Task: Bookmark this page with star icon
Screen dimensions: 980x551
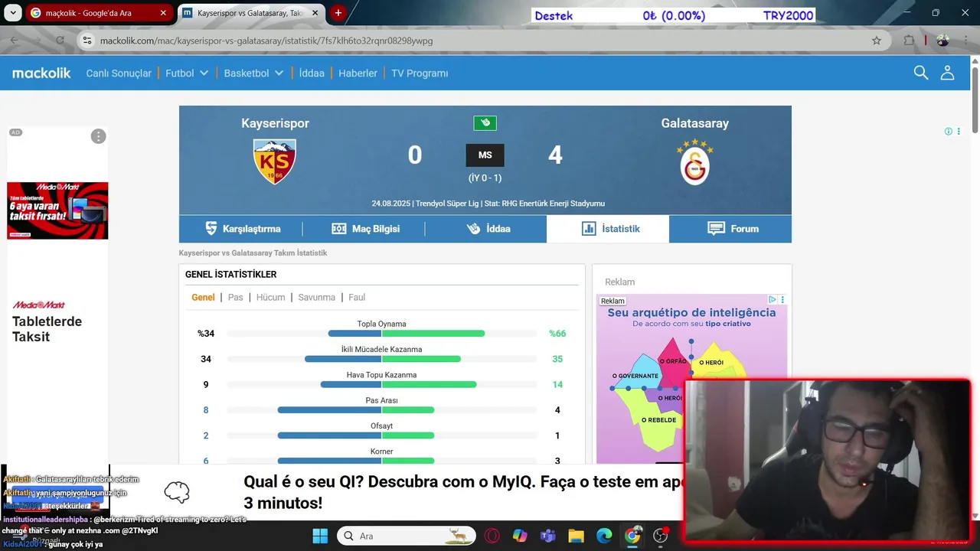Action: 877,41
